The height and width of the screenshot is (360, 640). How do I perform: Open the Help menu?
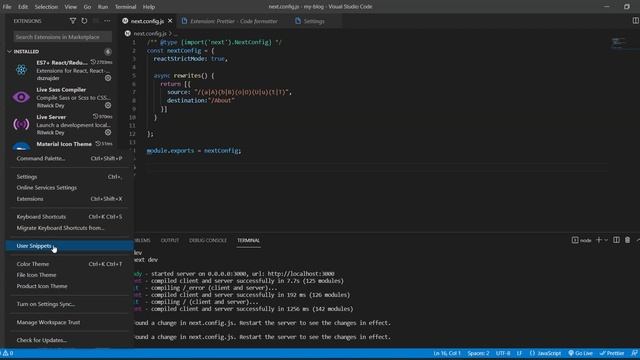click(149, 7)
